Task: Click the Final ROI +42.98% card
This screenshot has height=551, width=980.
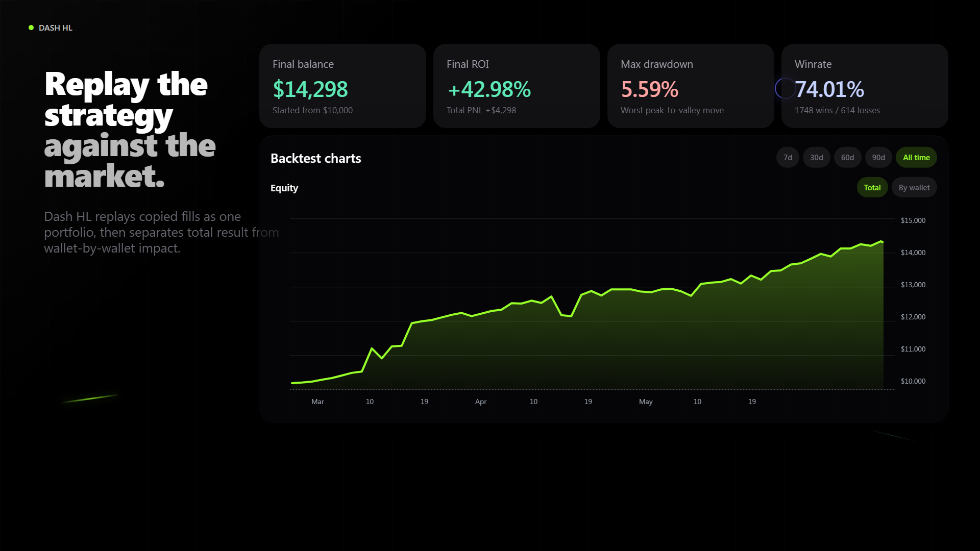Action: pyautogui.click(x=517, y=86)
